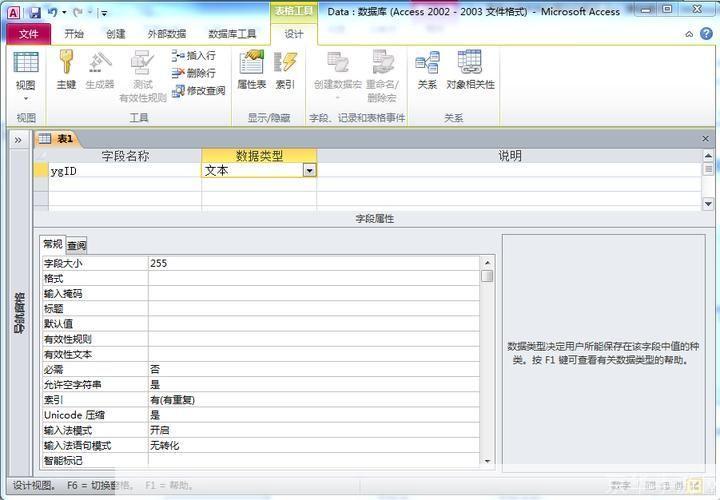Click the Input Mask (输入掩码) property field
The height and width of the screenshot is (500, 720).
point(314,293)
